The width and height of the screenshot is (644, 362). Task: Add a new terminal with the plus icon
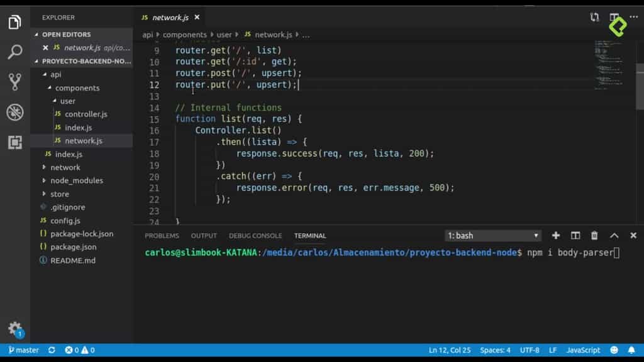(555, 235)
